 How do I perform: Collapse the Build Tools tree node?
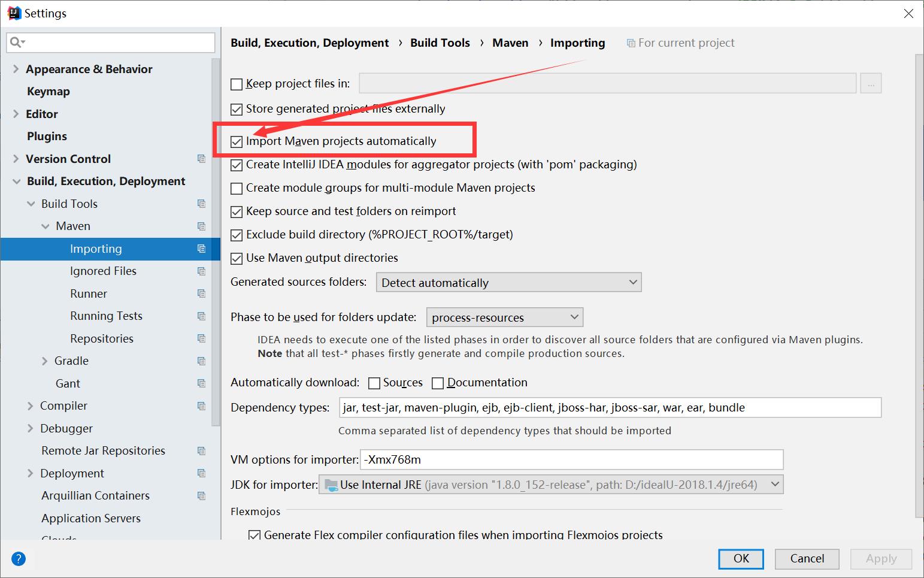pyautogui.click(x=31, y=204)
